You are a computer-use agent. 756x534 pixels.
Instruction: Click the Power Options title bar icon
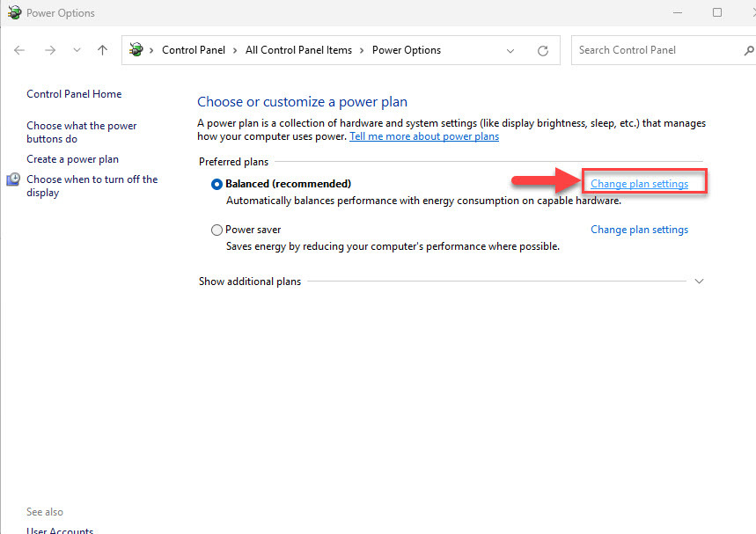point(14,12)
